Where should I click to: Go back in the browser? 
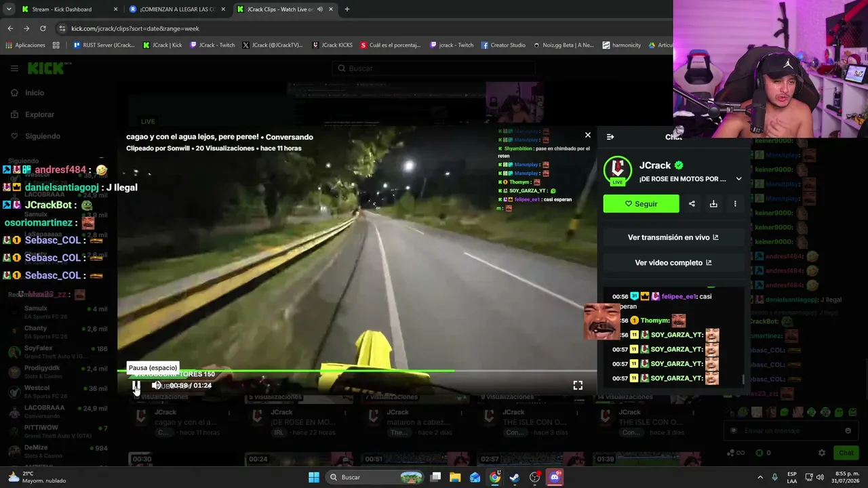(10, 28)
